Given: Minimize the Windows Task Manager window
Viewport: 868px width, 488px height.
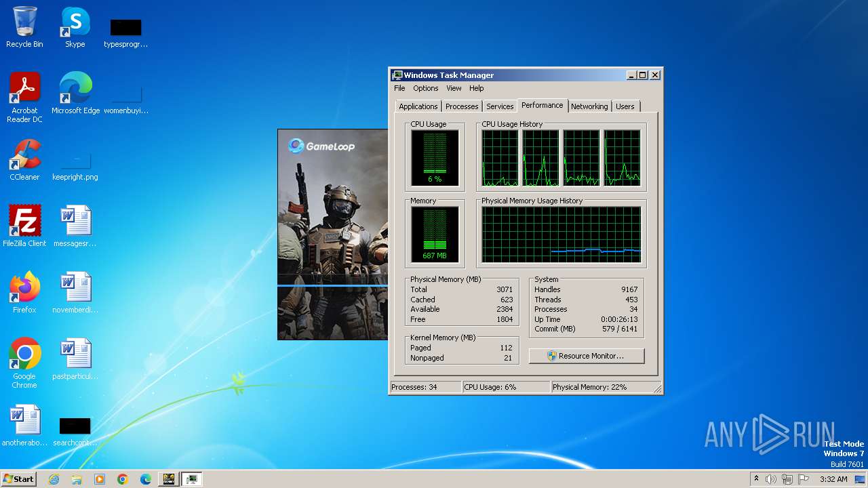Looking at the screenshot, I should 632,75.
